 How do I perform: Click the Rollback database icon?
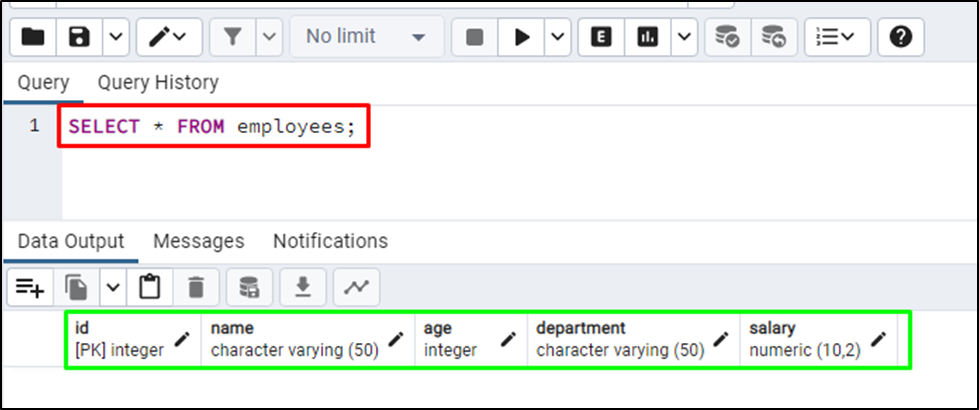click(773, 37)
